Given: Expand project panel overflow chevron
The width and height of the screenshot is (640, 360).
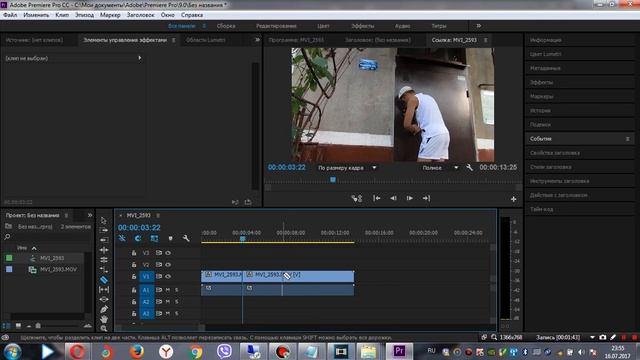Looking at the screenshot, I should [x=89, y=215].
